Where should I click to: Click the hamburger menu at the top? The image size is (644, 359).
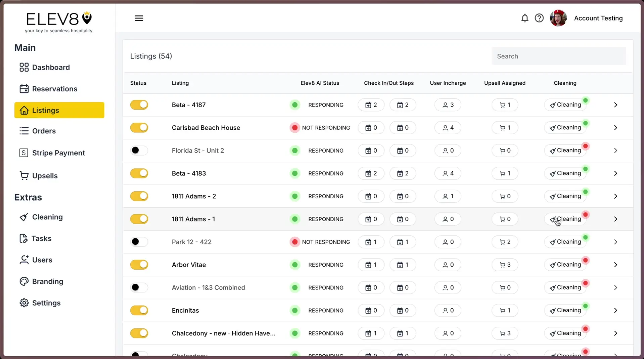click(x=139, y=18)
